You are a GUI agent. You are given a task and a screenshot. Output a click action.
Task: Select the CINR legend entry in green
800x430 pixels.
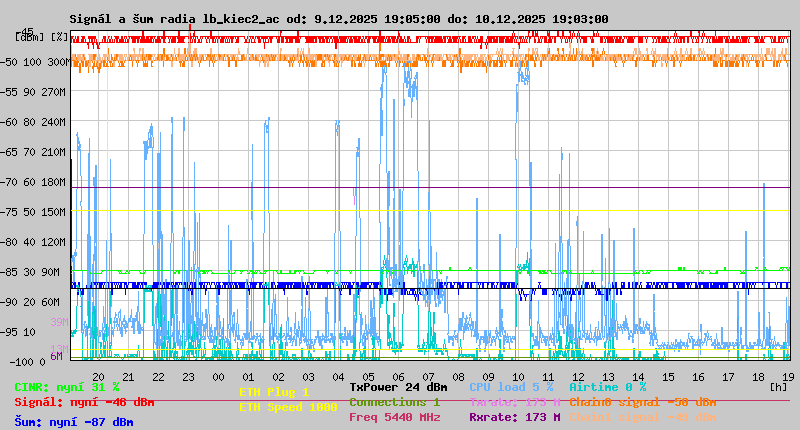click(67, 387)
